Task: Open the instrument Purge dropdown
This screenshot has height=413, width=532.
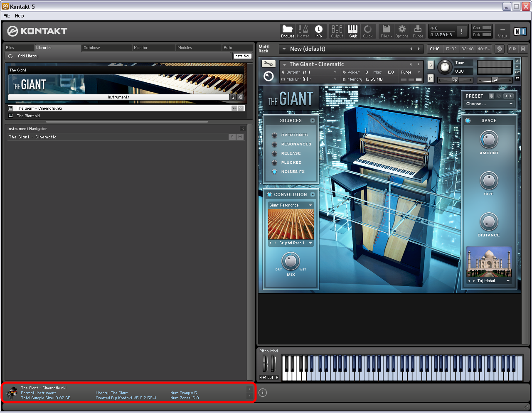Action: pos(410,72)
